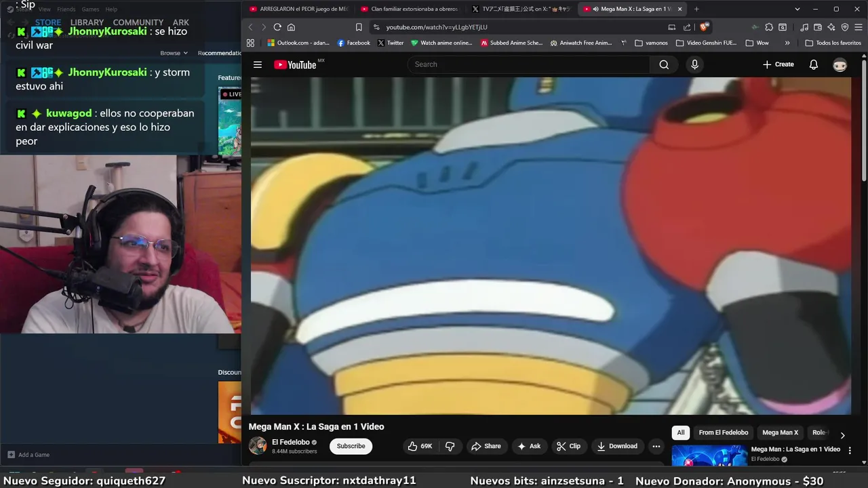Open the browser home page

(291, 27)
